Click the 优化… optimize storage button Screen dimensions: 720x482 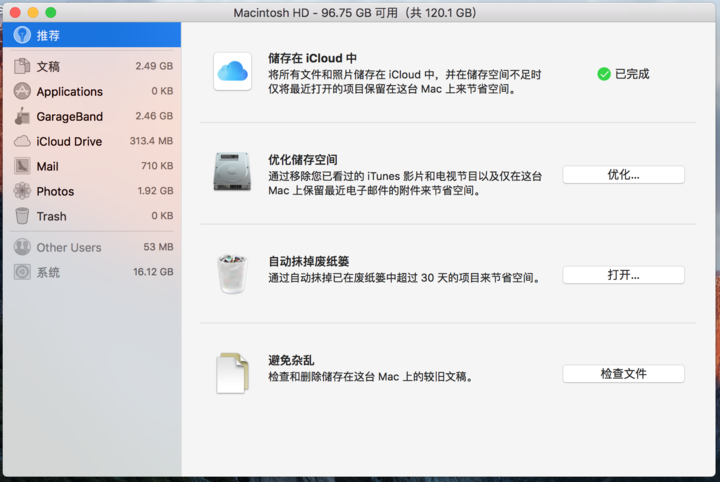point(623,174)
